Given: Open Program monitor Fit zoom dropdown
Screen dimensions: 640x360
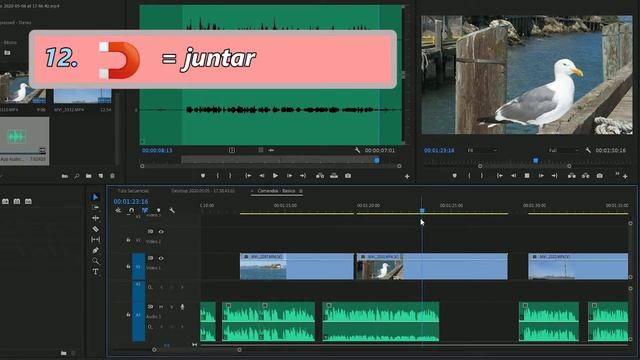Looking at the screenshot, I should (x=482, y=150).
